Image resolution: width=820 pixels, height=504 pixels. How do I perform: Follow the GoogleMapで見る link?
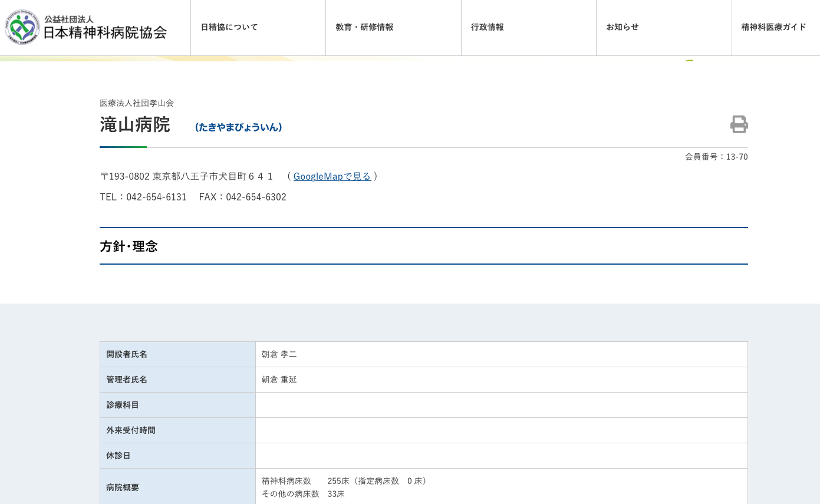(x=332, y=176)
